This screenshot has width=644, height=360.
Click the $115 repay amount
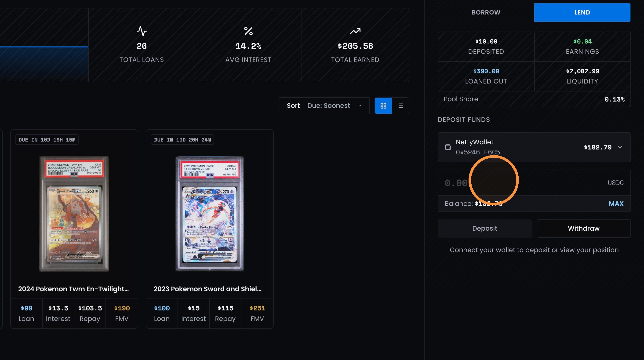click(x=226, y=308)
